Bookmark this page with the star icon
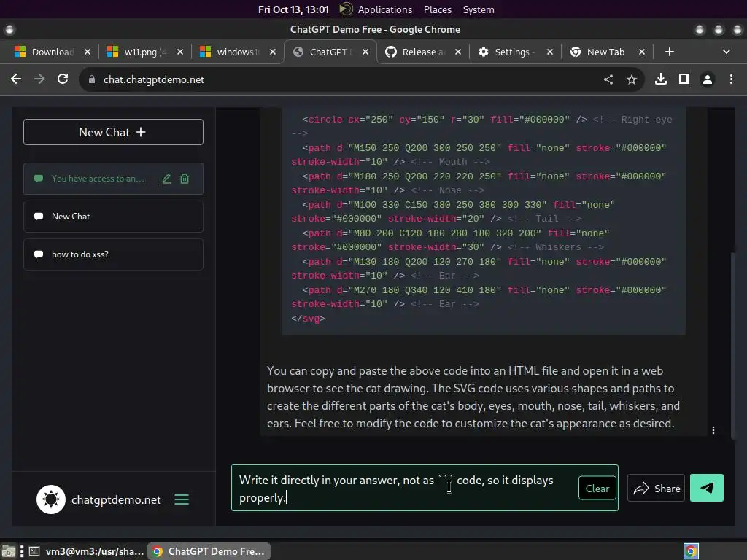Viewport: 747px width, 560px height. pos(632,79)
